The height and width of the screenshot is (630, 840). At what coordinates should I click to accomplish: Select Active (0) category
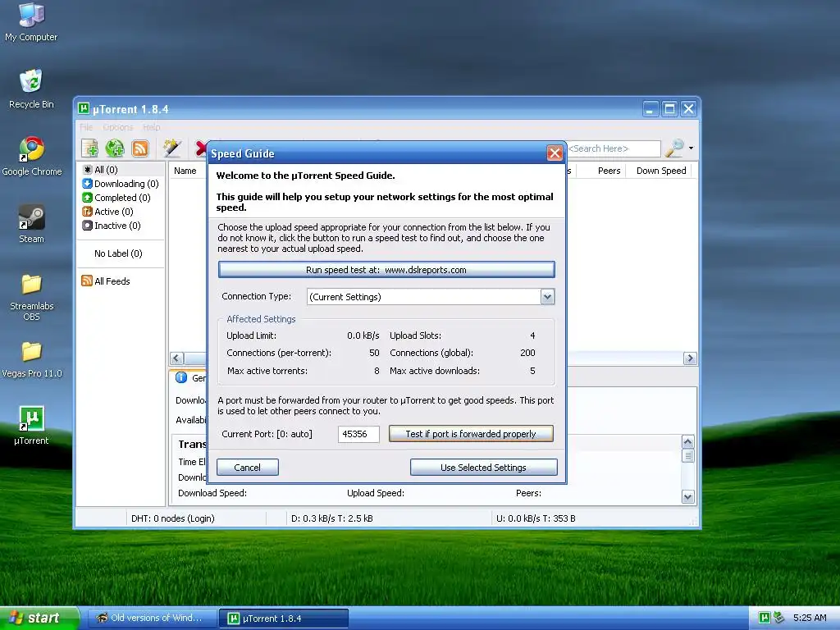point(107,211)
